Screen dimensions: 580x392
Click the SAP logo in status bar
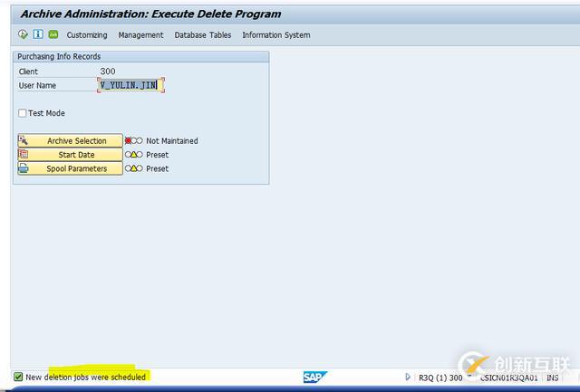(314, 377)
